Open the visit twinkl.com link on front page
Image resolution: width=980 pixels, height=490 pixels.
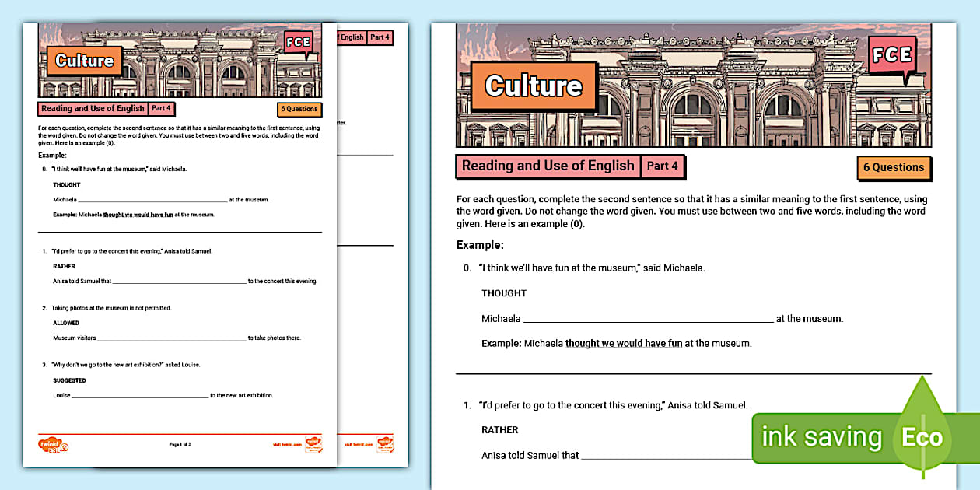286,444
